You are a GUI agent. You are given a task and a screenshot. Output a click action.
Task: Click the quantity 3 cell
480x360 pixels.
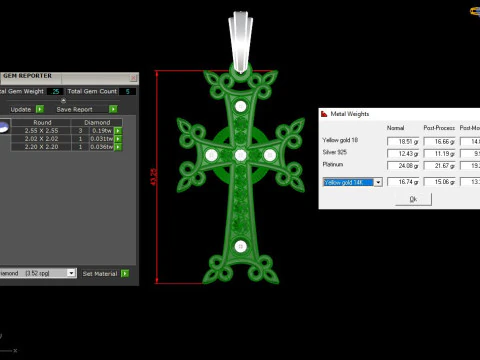(80, 131)
